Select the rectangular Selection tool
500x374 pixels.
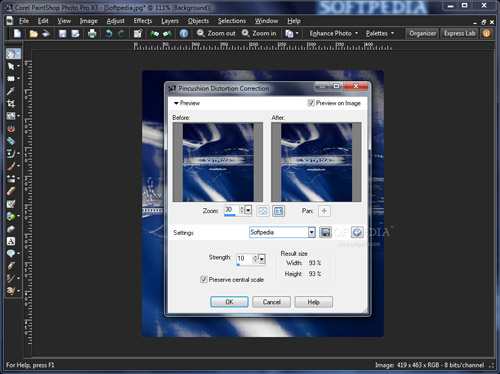[x=11, y=79]
